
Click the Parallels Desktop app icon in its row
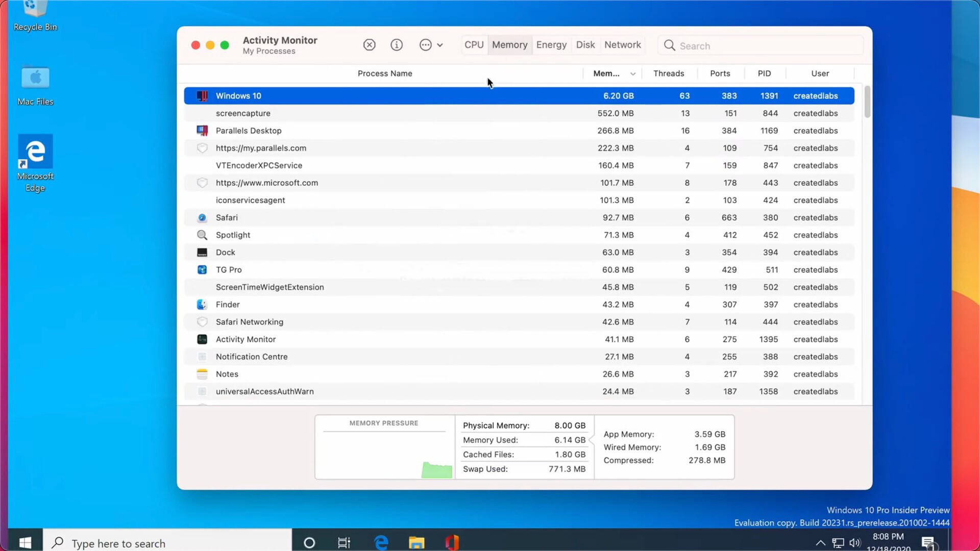point(202,131)
